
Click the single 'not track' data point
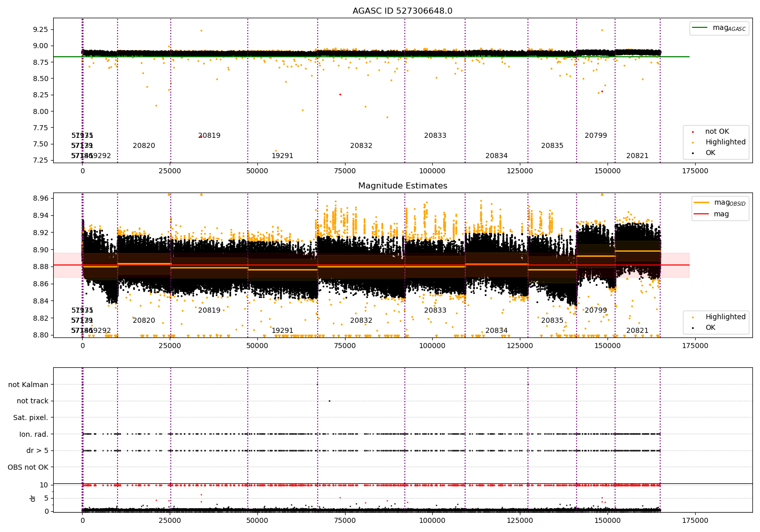pyautogui.click(x=329, y=401)
